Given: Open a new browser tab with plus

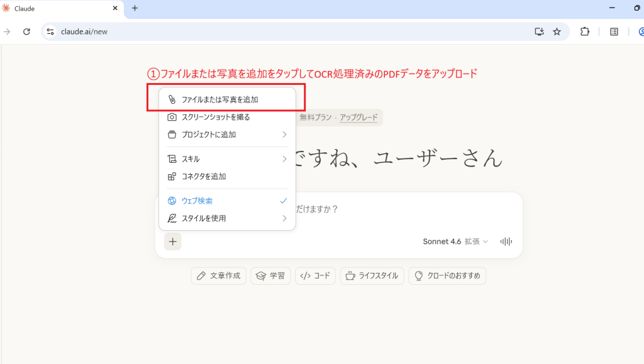Looking at the screenshot, I should coord(135,8).
